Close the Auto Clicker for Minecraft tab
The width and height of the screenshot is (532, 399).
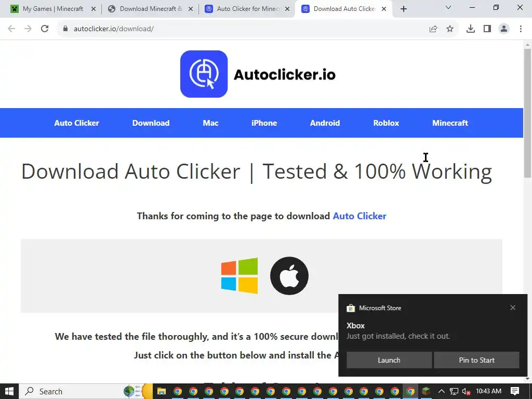[287, 9]
